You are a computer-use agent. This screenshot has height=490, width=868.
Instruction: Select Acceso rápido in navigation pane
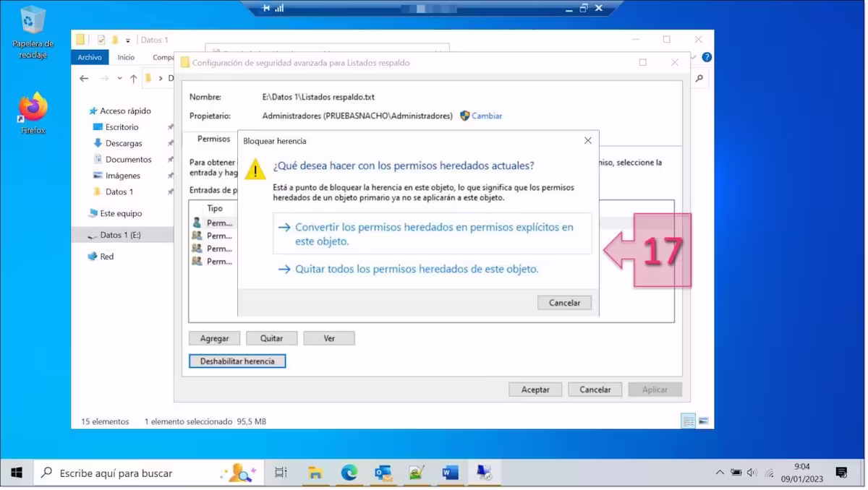(125, 111)
